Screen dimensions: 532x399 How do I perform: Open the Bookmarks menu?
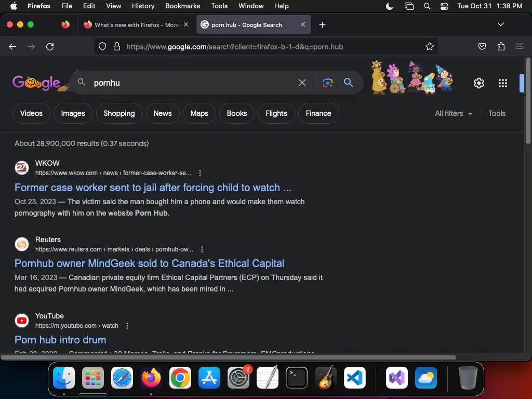[182, 6]
